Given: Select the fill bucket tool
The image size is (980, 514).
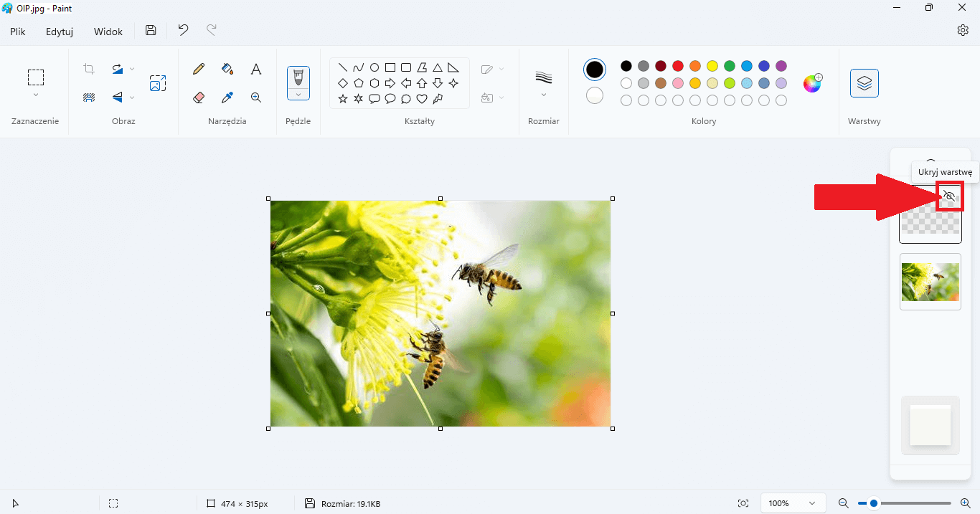Looking at the screenshot, I should (x=227, y=69).
